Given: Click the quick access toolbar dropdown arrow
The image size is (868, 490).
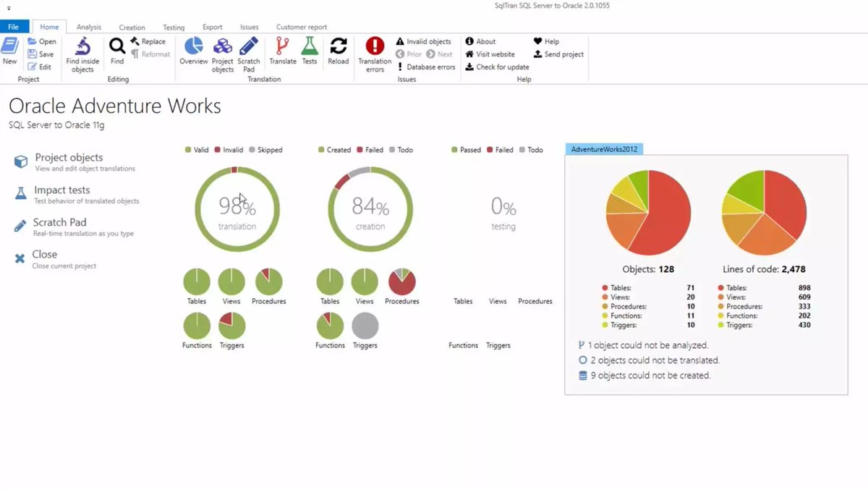Looking at the screenshot, I should (9, 8).
